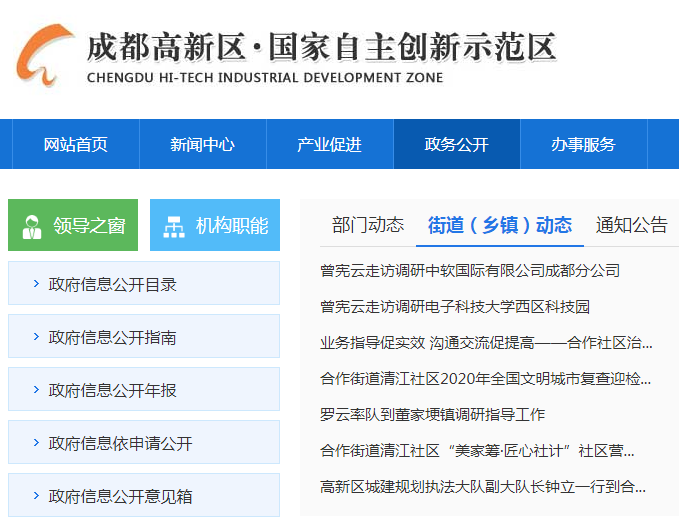
Task: Click the orange Chengdu Hi-Tech Zone logo
Action: 44,56
